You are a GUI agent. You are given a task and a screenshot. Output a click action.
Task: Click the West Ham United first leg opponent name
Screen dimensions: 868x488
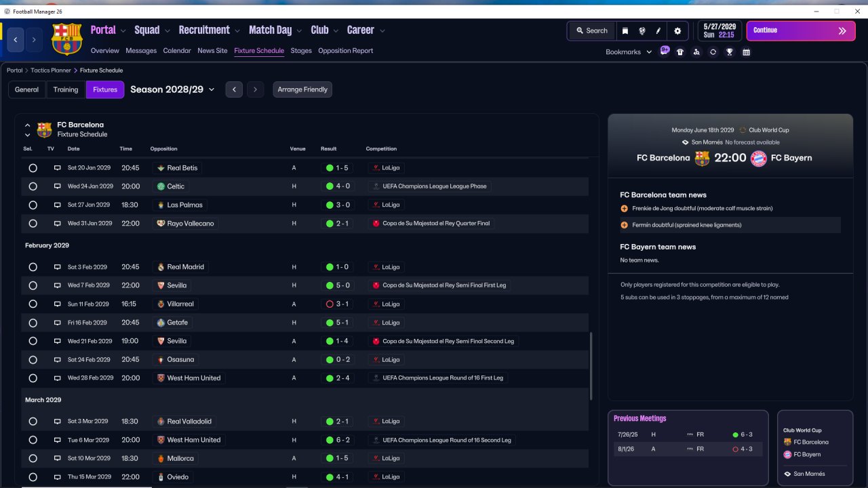(194, 378)
